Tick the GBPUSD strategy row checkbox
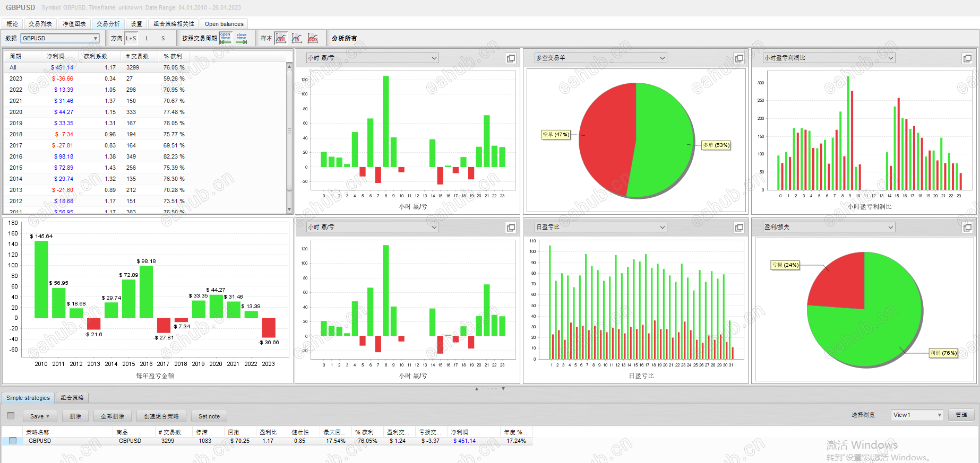The width and height of the screenshot is (980, 463). (13, 441)
